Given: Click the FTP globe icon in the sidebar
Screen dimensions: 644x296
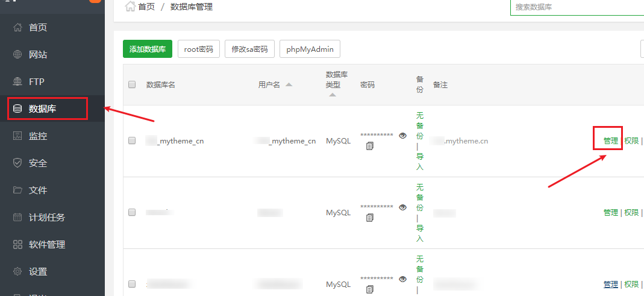Looking at the screenshot, I should point(17,81).
